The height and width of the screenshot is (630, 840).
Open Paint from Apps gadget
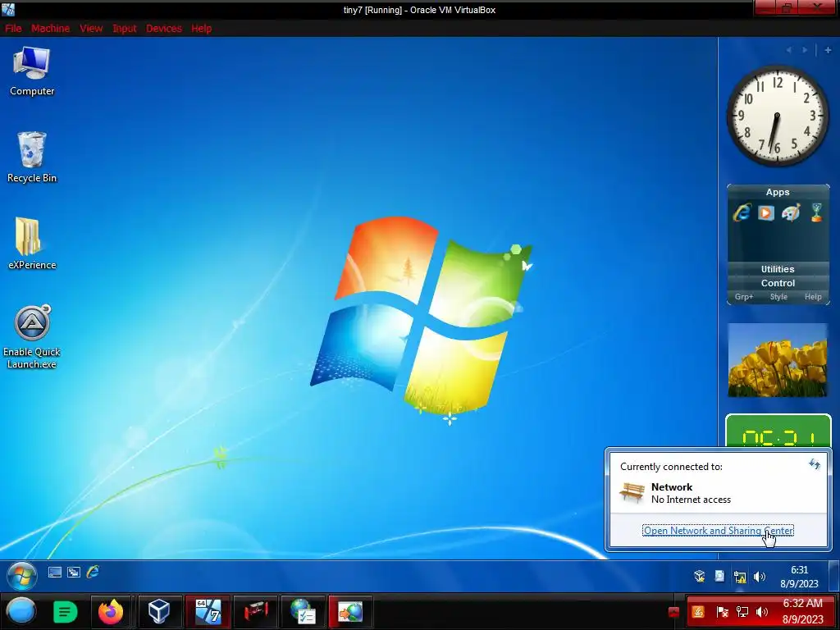(791, 212)
